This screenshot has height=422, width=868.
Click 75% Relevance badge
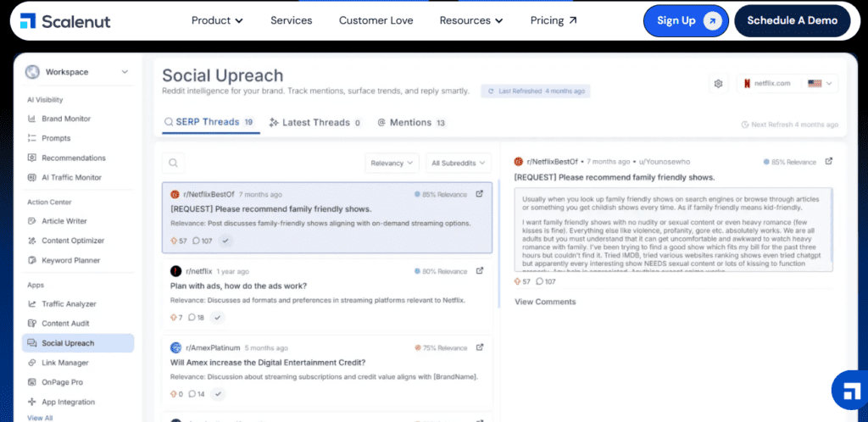[441, 348]
